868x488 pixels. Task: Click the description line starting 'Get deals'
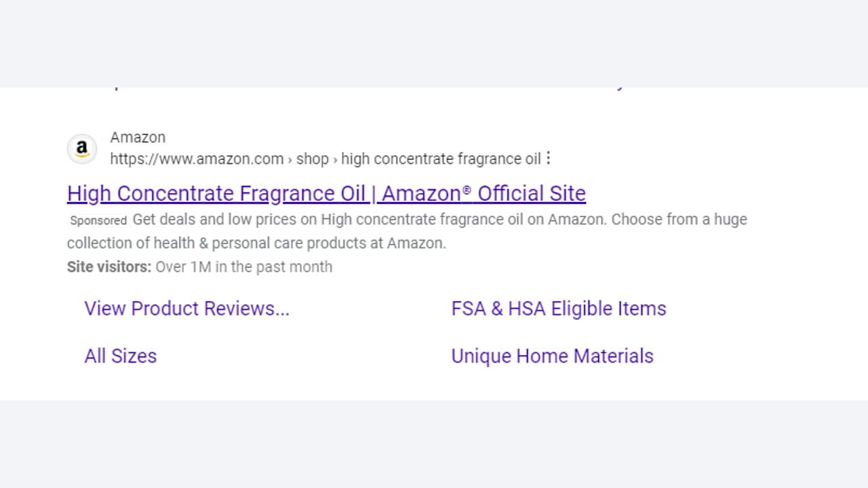click(x=439, y=220)
